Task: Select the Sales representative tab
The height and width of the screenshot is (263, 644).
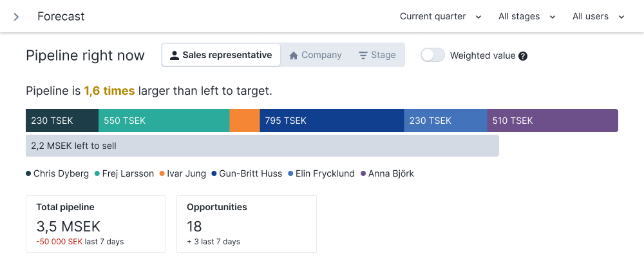Action: pyautogui.click(x=221, y=55)
